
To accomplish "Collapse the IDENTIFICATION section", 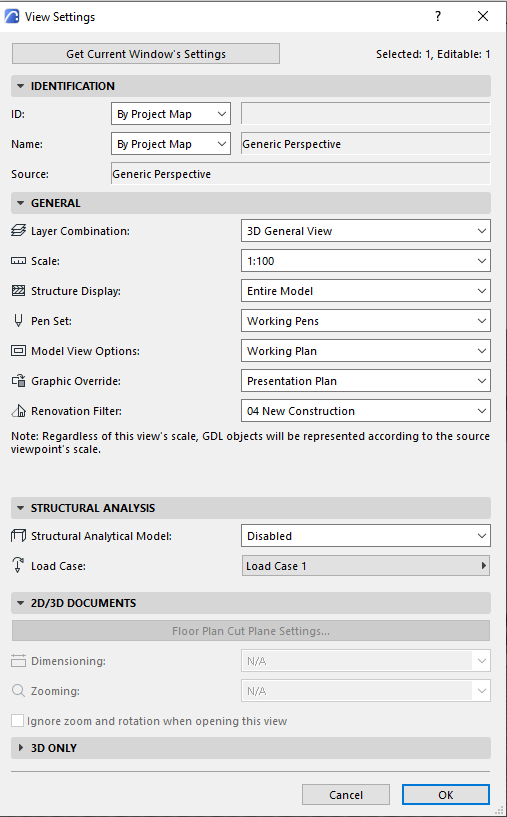I will coord(251,86).
